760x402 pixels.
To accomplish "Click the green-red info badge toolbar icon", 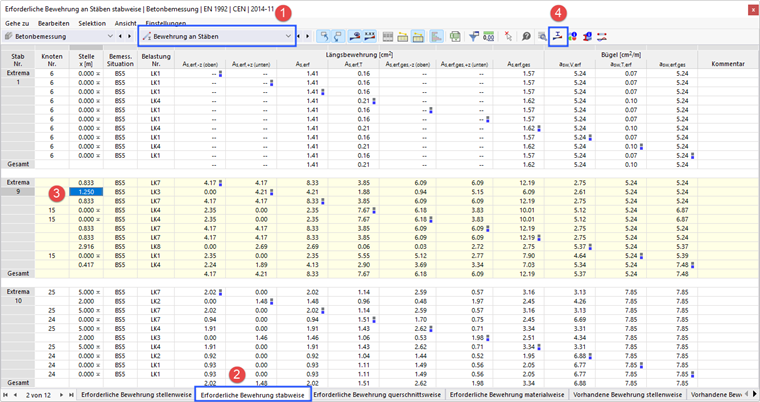I will click(572, 36).
